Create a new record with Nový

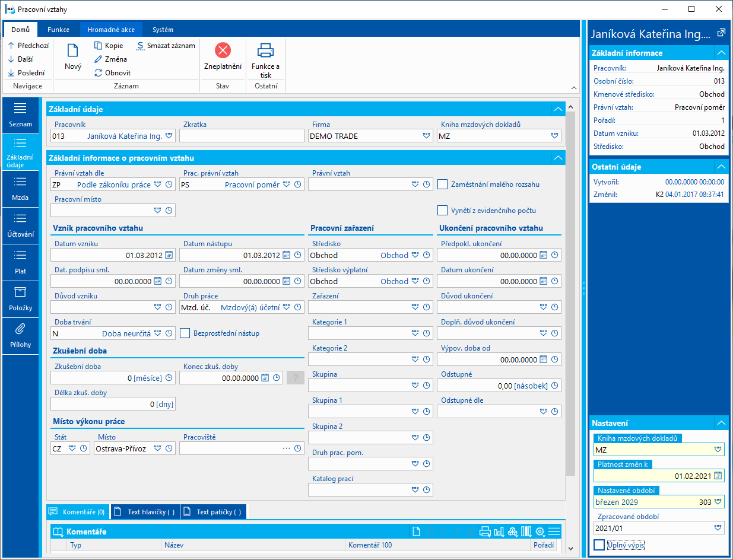point(73,57)
